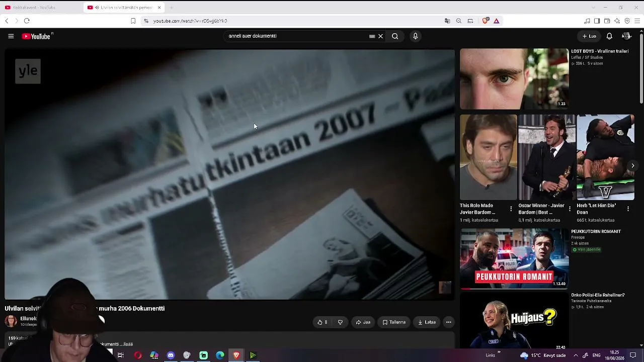This screenshot has width=644, height=362.
Task: Open Brave Shields panel
Action: (486, 21)
